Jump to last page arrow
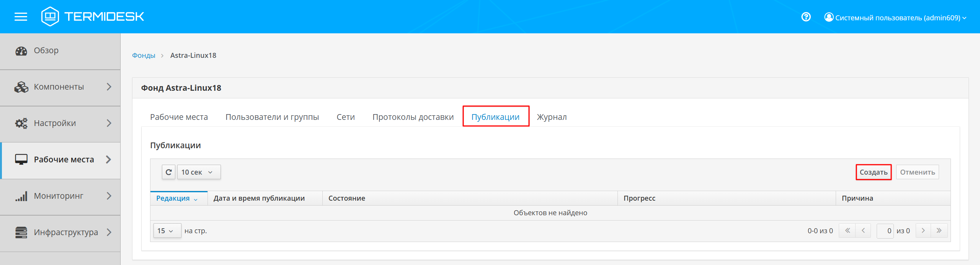980x265 pixels. (939, 231)
